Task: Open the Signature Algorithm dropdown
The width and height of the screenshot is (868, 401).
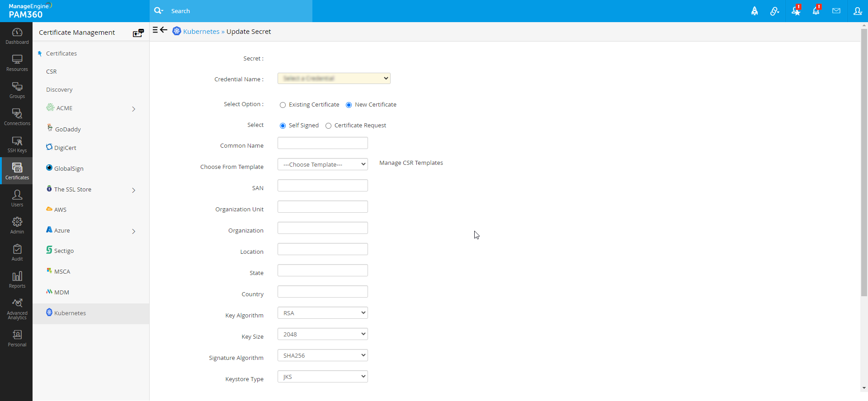Action: (323, 355)
